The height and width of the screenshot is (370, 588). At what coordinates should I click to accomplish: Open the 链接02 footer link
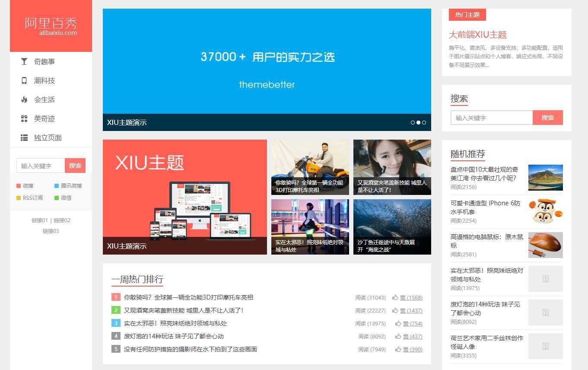[x=63, y=220]
